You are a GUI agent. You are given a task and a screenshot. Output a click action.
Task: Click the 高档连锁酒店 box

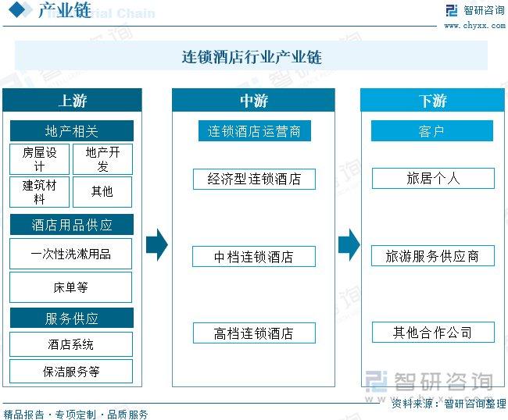254,333
